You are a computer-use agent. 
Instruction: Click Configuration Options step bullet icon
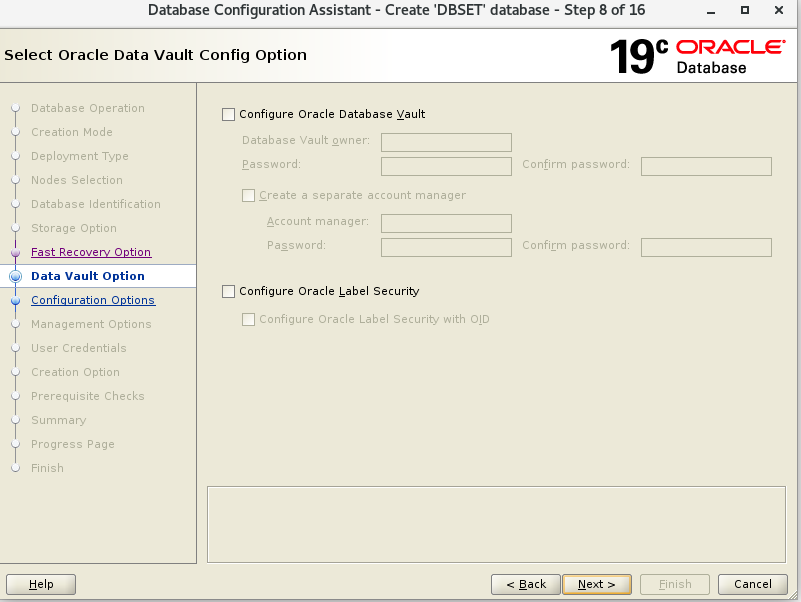pyautogui.click(x=16, y=300)
